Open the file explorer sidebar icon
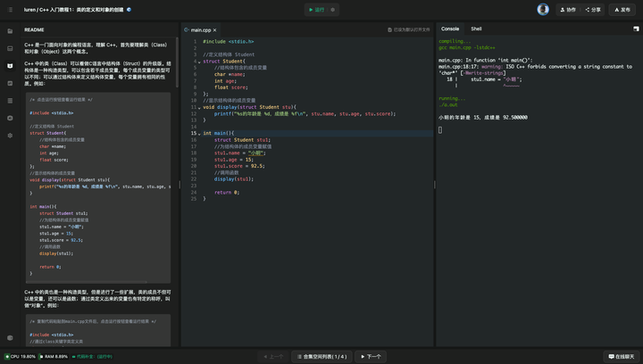The height and width of the screenshot is (364, 643). pyautogui.click(x=10, y=30)
